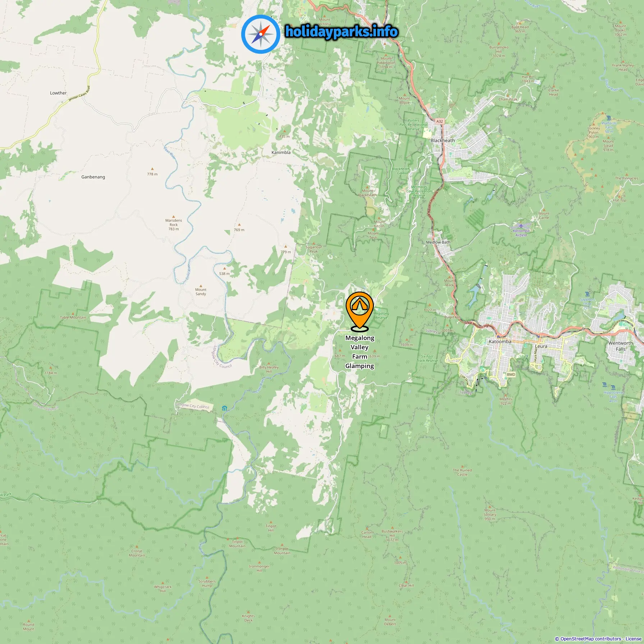Open the map License link

click(x=633, y=639)
